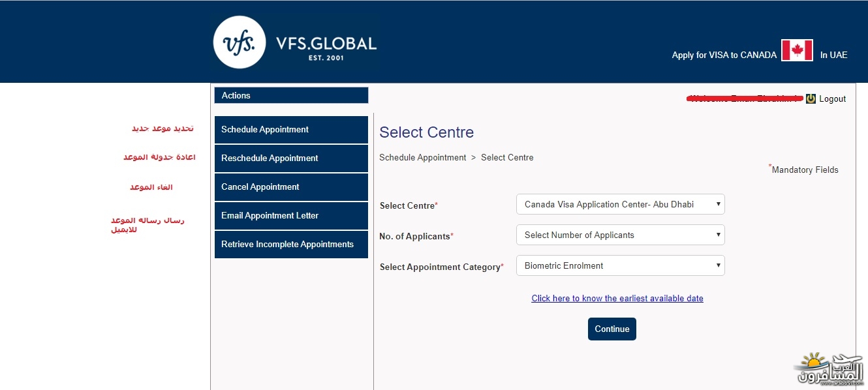Click 'Apply for VISA to CANADA' text
Screen dimensions: 868x390
click(724, 55)
